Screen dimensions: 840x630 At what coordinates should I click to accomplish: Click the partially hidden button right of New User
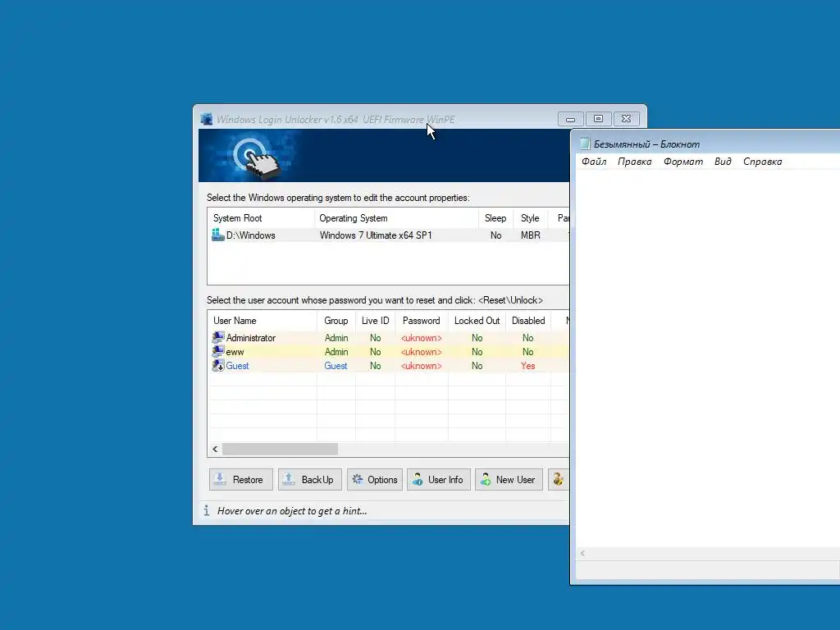pos(558,479)
